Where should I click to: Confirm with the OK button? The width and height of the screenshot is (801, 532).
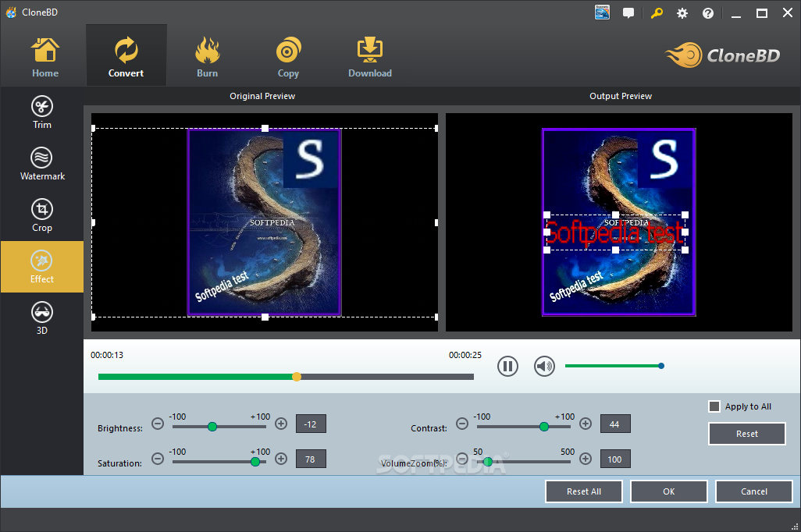pyautogui.click(x=669, y=491)
